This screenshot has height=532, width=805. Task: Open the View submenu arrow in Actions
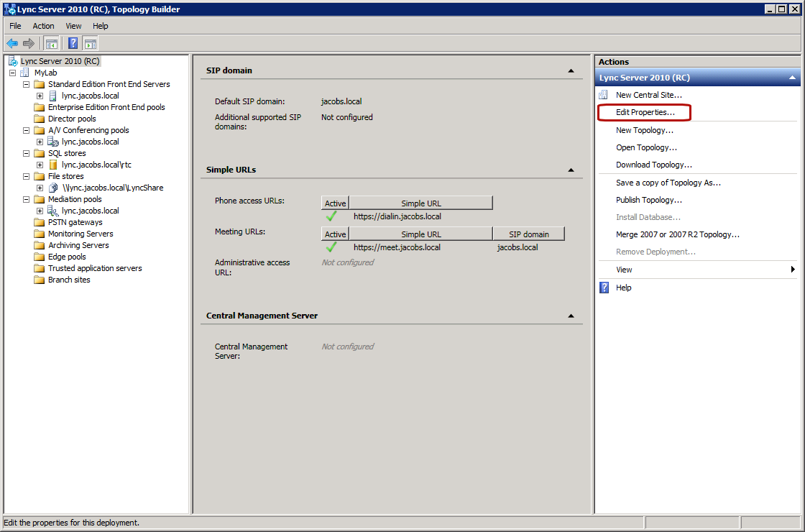tap(793, 270)
